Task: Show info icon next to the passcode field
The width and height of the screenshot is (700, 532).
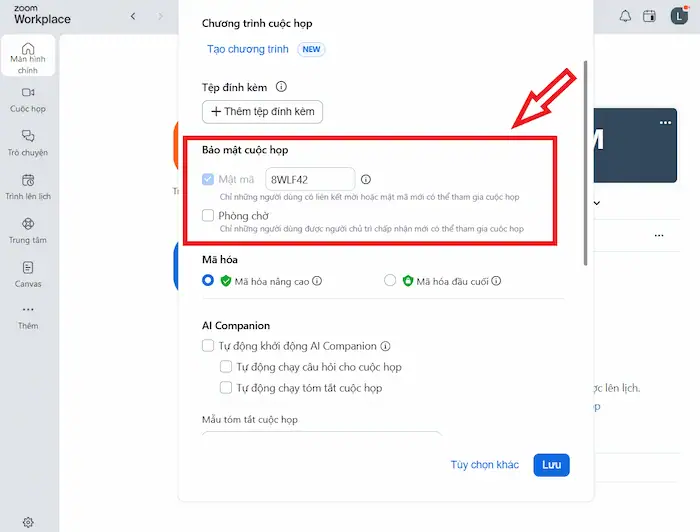Action: (366, 179)
